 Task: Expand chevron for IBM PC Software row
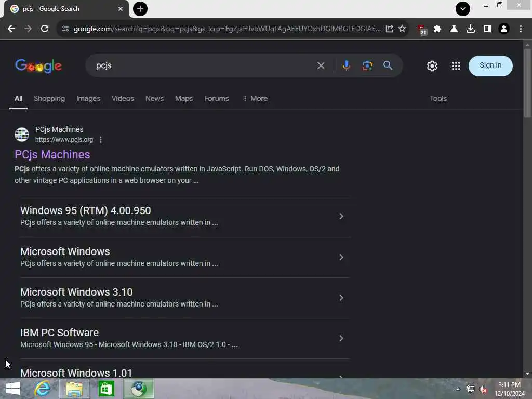[341, 338]
